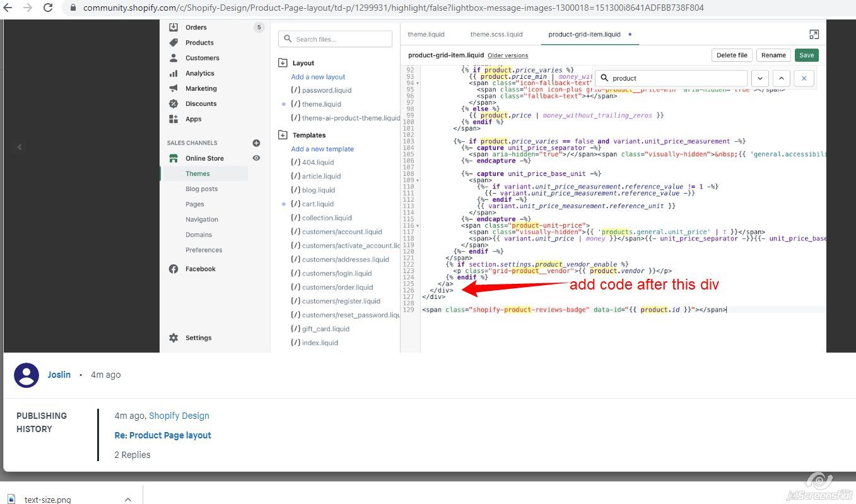Reload the page with browser refresh icon
Screen dimensions: 856x504
click(48, 8)
